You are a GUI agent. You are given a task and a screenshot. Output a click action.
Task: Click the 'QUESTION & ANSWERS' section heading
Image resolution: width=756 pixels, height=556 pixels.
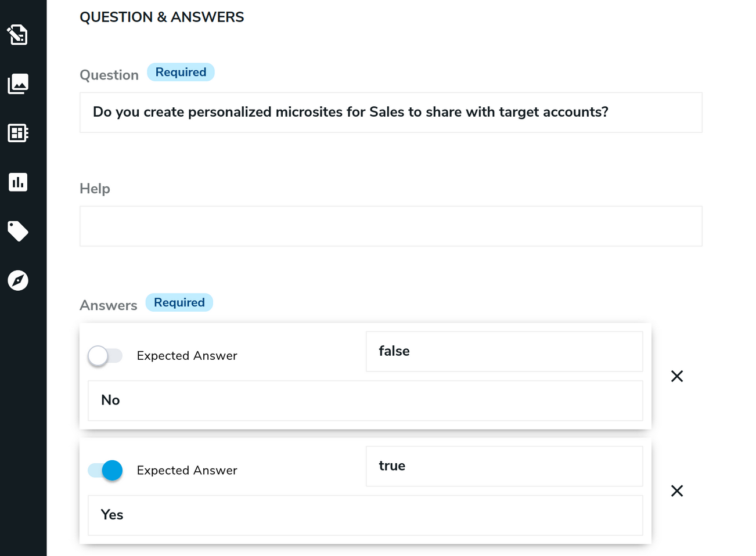[161, 17]
